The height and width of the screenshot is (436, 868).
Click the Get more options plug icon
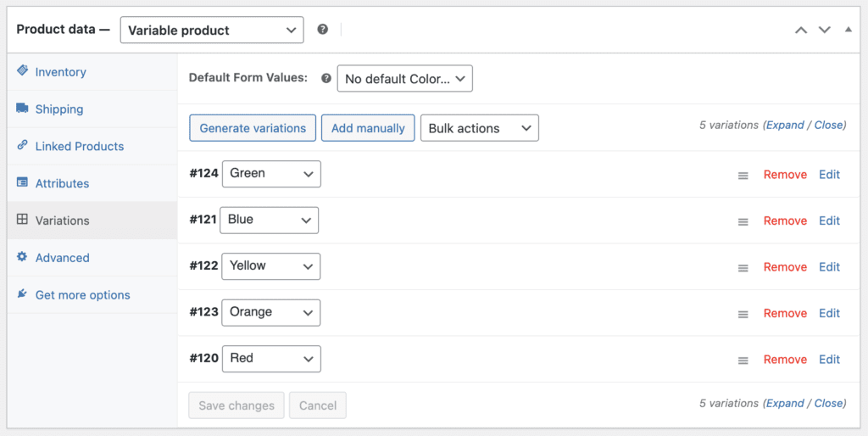click(22, 293)
